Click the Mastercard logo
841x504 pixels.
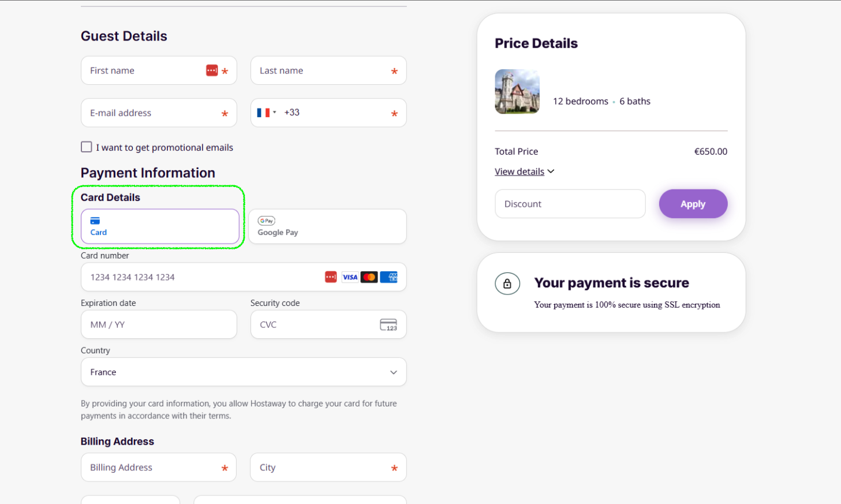point(369,277)
